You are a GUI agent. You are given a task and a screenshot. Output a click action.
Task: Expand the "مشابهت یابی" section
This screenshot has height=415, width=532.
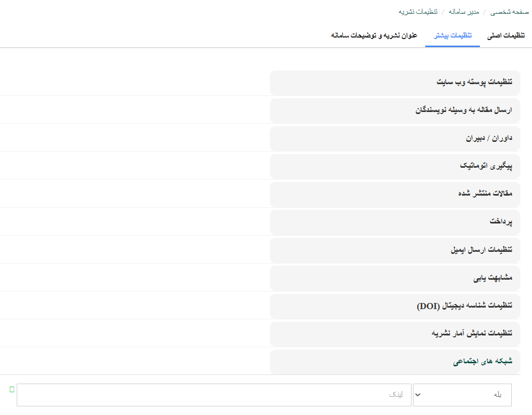[493, 278]
